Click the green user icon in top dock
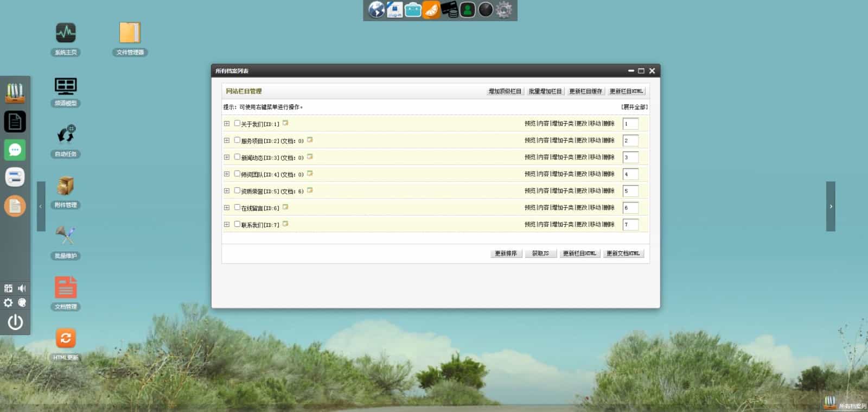The height and width of the screenshot is (412, 868). (x=468, y=10)
